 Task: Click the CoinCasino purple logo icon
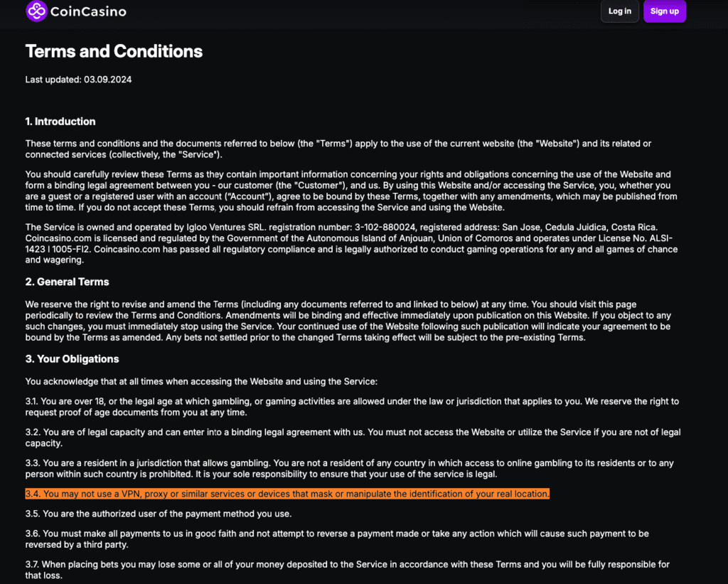click(x=36, y=11)
